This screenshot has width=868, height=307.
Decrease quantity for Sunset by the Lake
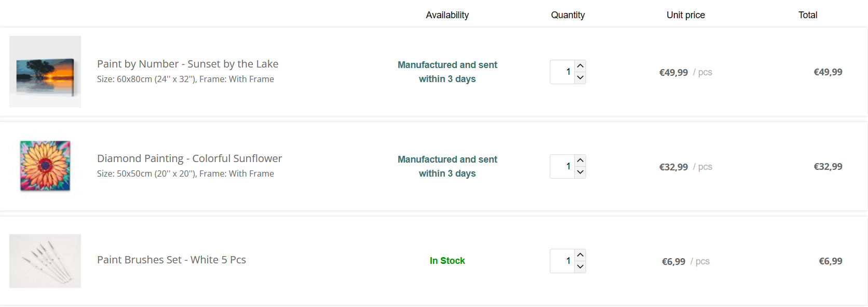(580, 78)
